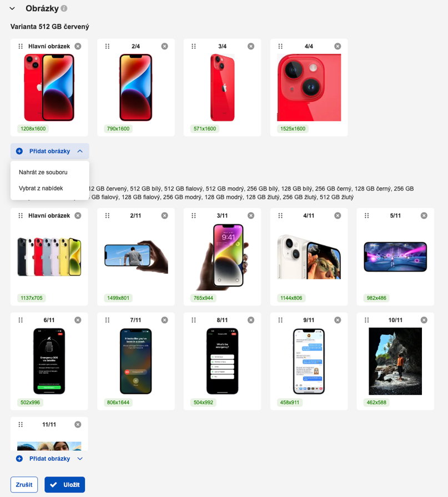Delete image 5/11 with its remove icon
Screen dimensions: 448x497
[424, 215]
